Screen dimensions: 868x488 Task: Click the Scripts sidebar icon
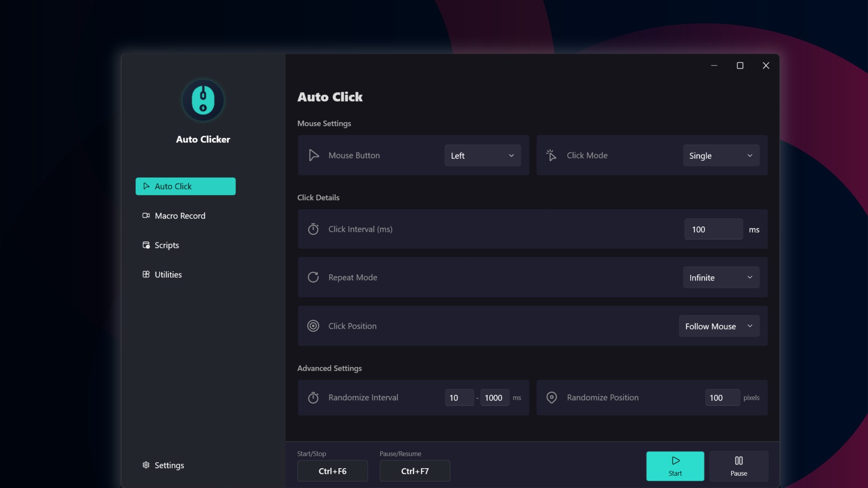(x=146, y=245)
